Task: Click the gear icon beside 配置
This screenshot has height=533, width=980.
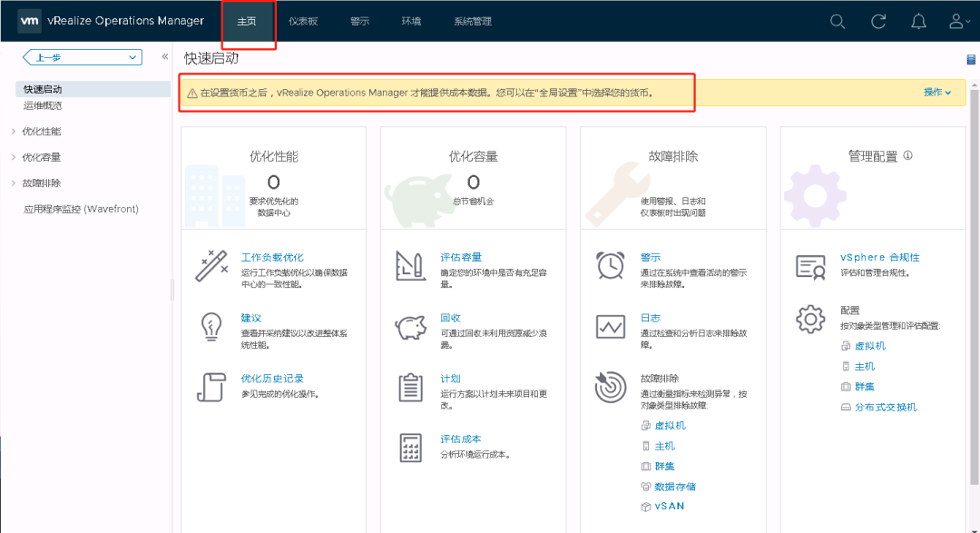Action: (x=810, y=319)
